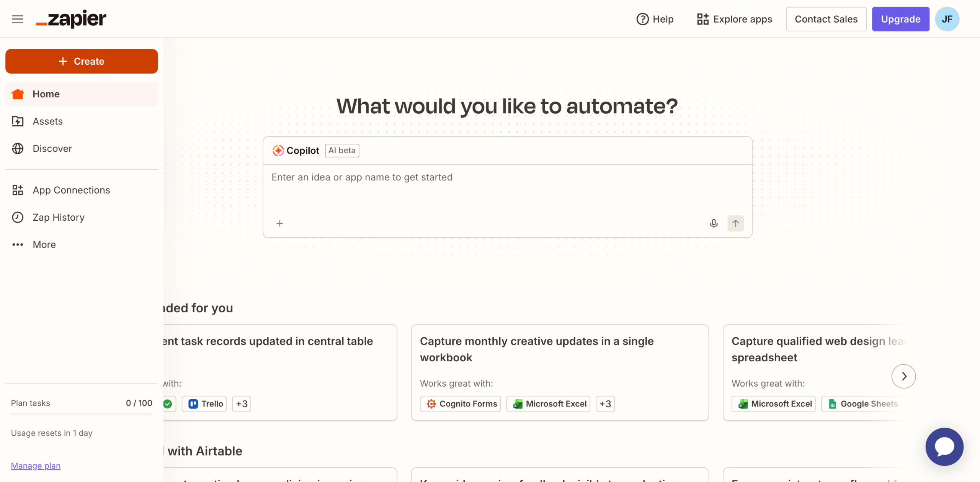
Task: Expand +3 apps on creative updates card
Action: 605,404
